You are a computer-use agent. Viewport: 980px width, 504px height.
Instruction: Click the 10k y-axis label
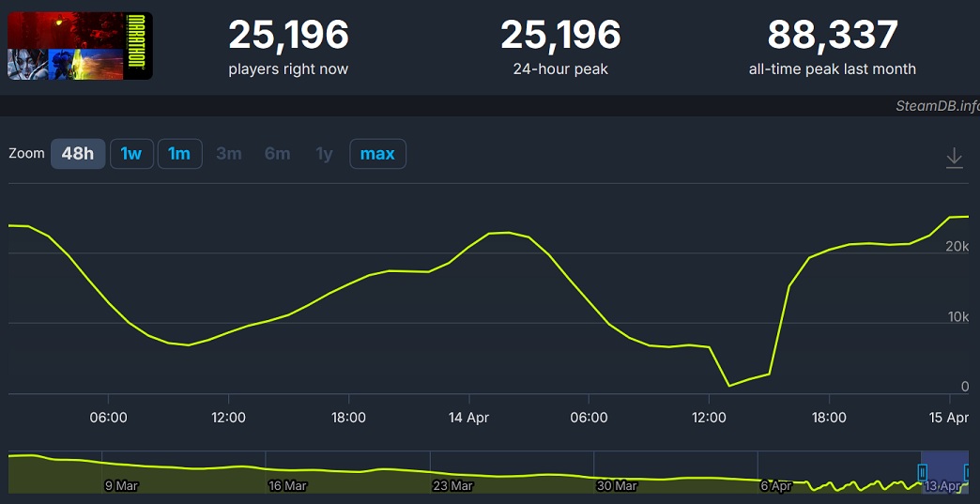(x=957, y=316)
